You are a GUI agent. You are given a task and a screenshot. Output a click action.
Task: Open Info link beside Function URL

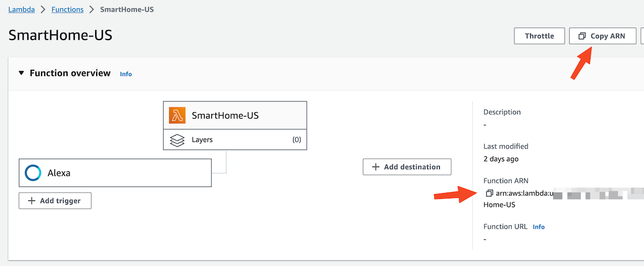538,227
